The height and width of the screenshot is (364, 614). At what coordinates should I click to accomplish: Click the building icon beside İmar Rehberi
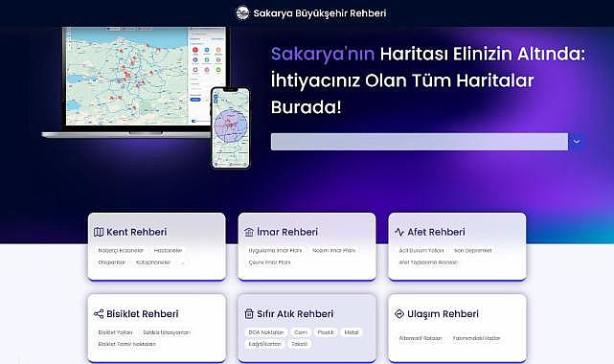click(249, 232)
